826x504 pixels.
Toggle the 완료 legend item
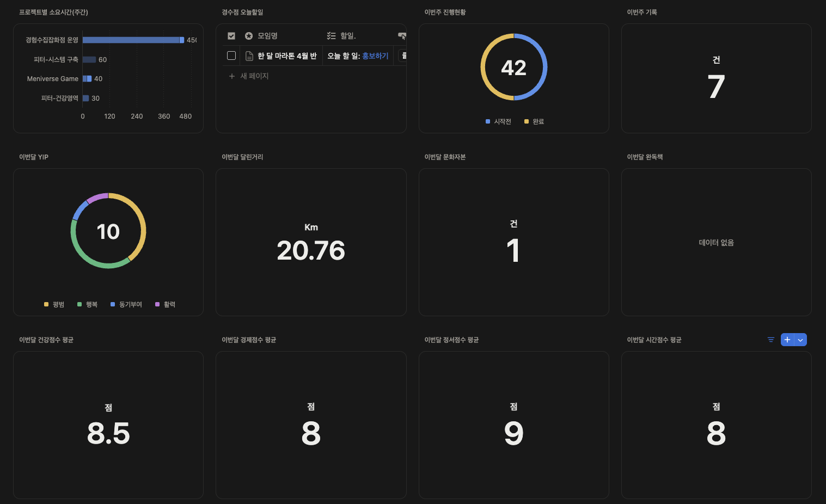tap(534, 122)
